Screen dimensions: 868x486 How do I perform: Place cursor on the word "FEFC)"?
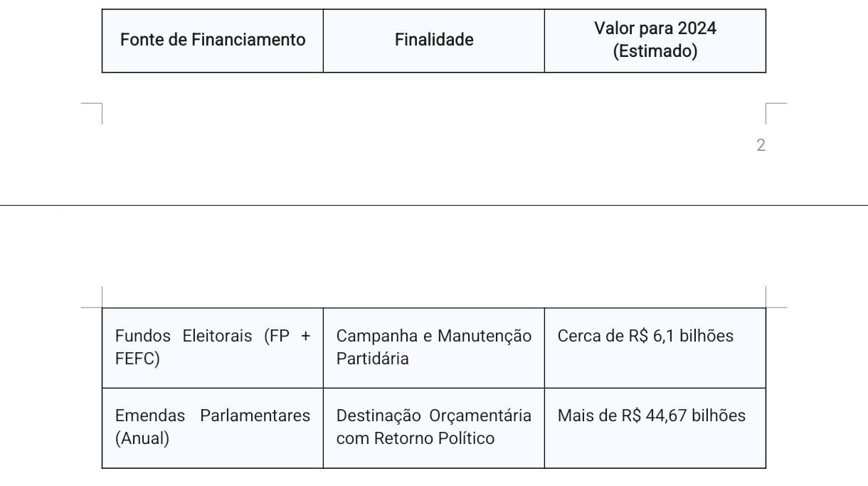137,359
